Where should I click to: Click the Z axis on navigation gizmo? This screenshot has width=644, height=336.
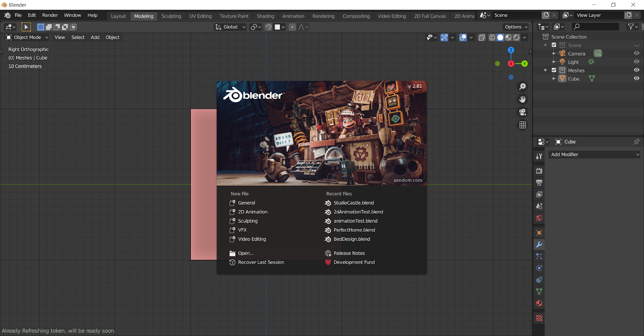pyautogui.click(x=511, y=50)
